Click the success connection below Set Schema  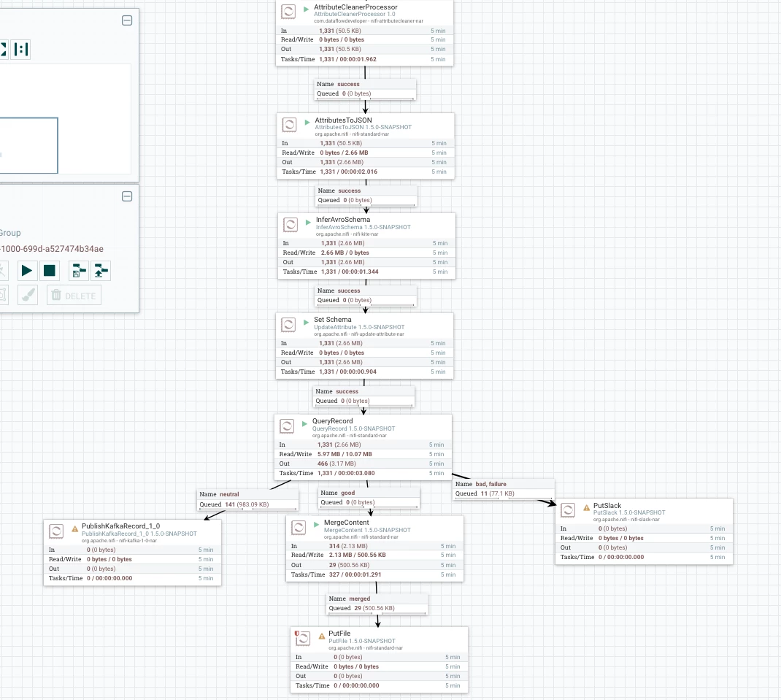pyautogui.click(x=363, y=396)
